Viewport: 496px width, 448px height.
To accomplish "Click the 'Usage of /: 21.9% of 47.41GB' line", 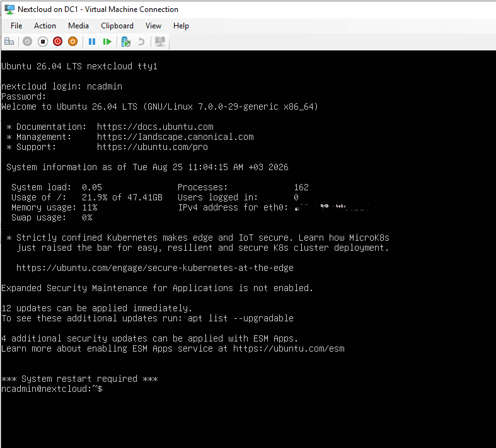I will point(87,197).
